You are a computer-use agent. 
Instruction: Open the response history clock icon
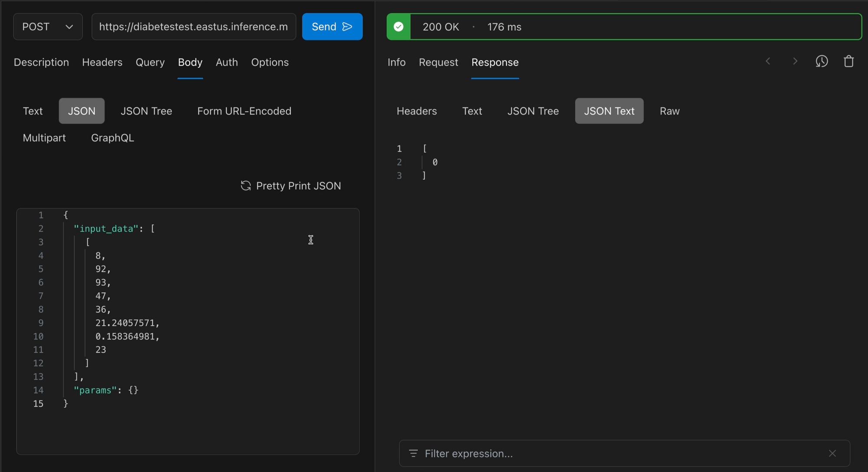pos(822,62)
